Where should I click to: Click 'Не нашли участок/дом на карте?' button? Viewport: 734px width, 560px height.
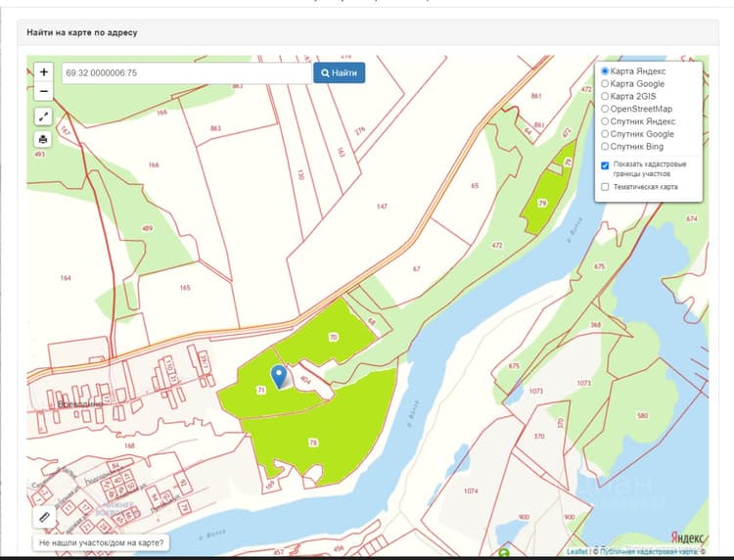point(101,542)
